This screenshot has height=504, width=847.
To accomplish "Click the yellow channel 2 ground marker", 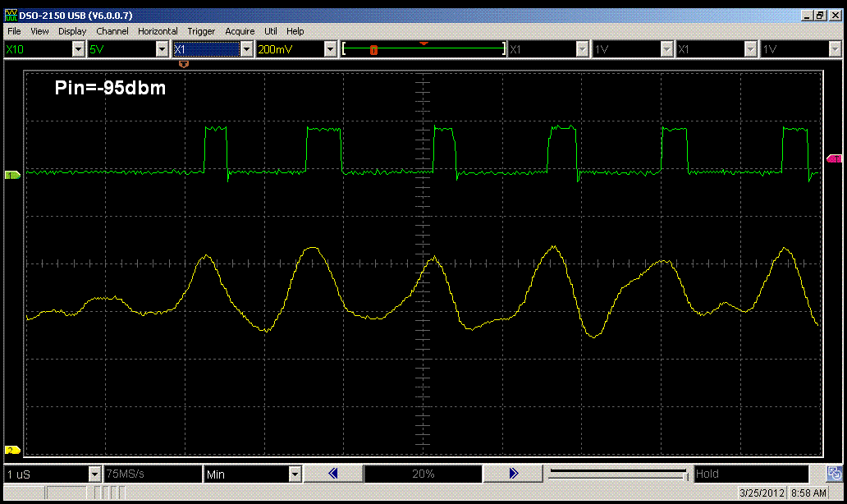I will [x=12, y=450].
